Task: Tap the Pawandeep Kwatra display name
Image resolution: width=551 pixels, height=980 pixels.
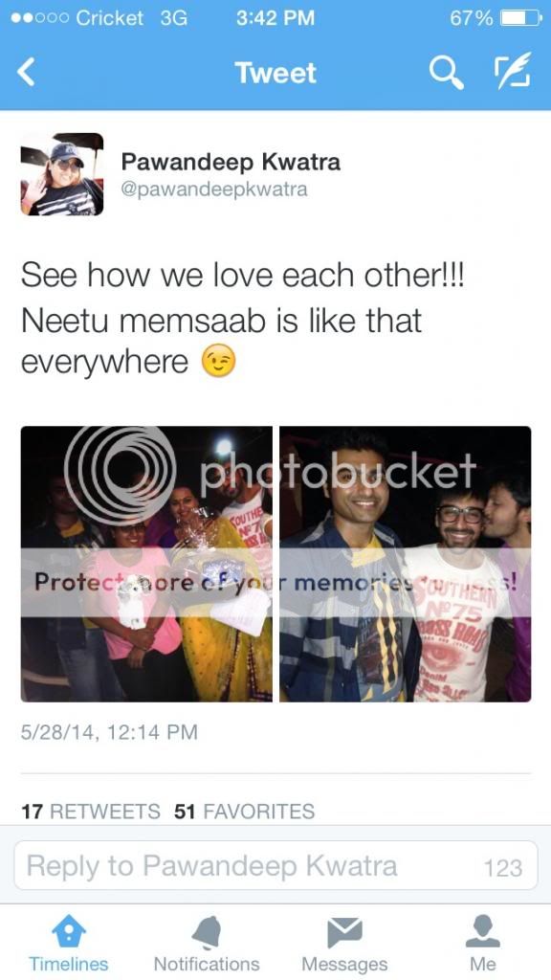Action: pos(231,162)
